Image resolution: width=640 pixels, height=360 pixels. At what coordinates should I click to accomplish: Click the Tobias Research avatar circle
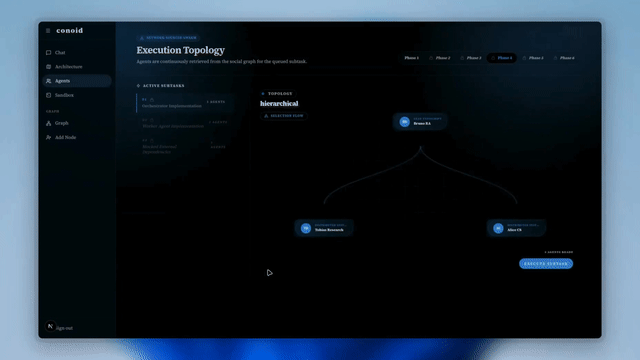point(306,228)
